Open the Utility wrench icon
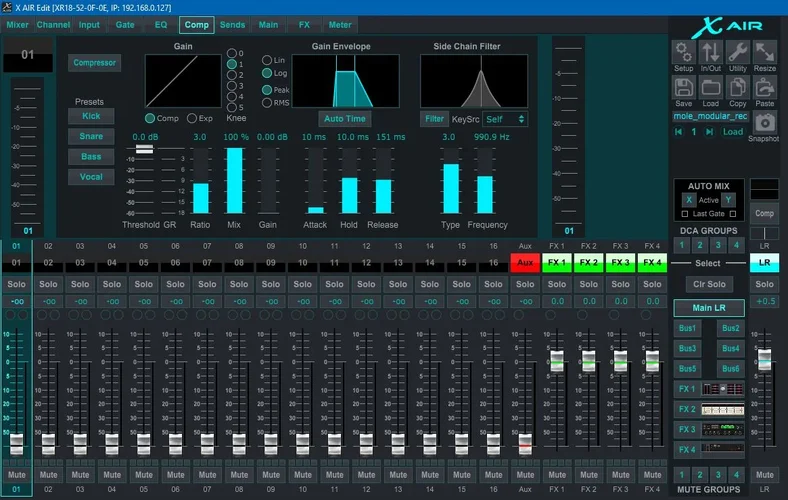Image resolution: width=788 pixels, height=500 pixels. [738, 52]
